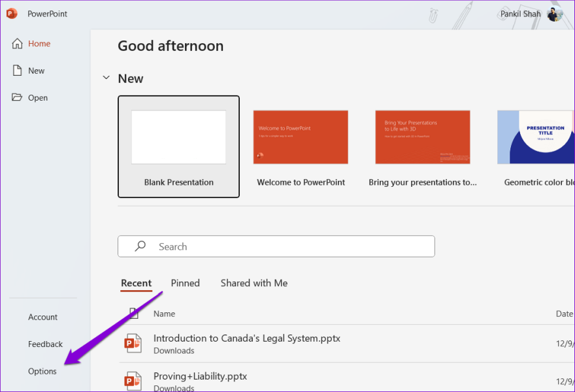Click Pankil Shah's profile picture
The height and width of the screenshot is (392, 575).
click(555, 14)
